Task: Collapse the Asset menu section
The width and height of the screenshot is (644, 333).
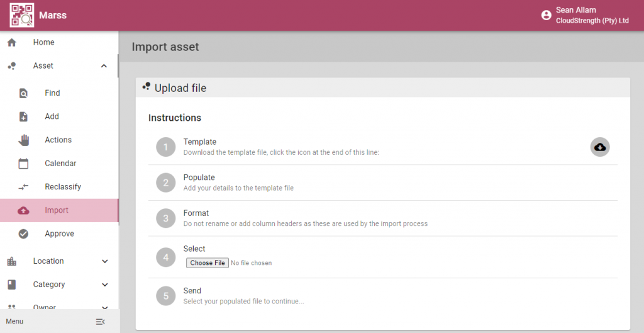Action: click(104, 65)
